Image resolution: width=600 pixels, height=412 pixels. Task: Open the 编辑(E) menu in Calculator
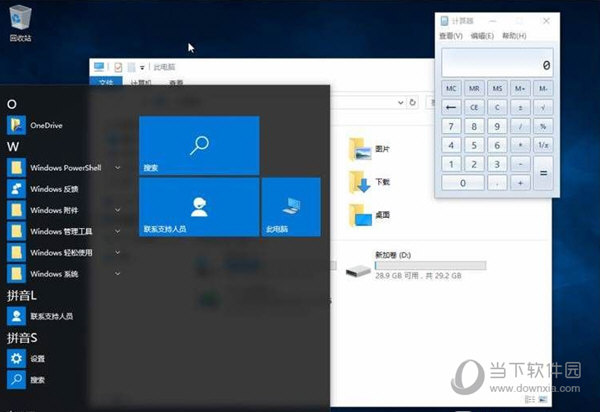482,36
